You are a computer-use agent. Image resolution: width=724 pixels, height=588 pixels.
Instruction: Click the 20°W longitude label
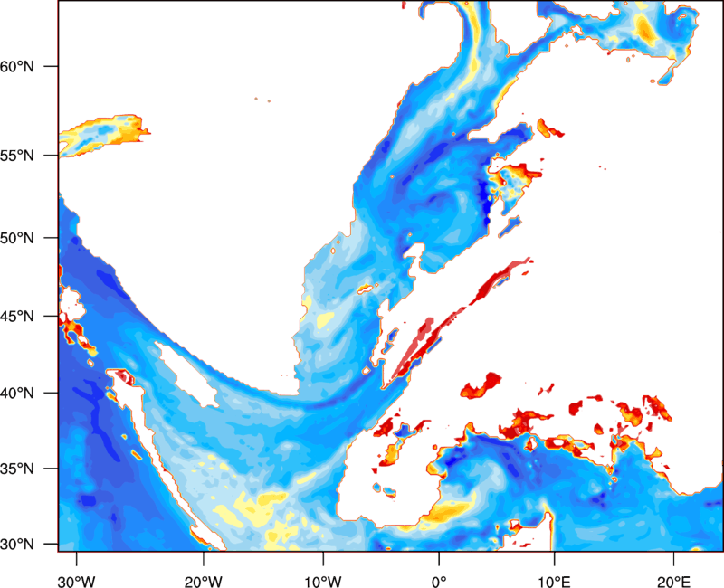(x=204, y=582)
